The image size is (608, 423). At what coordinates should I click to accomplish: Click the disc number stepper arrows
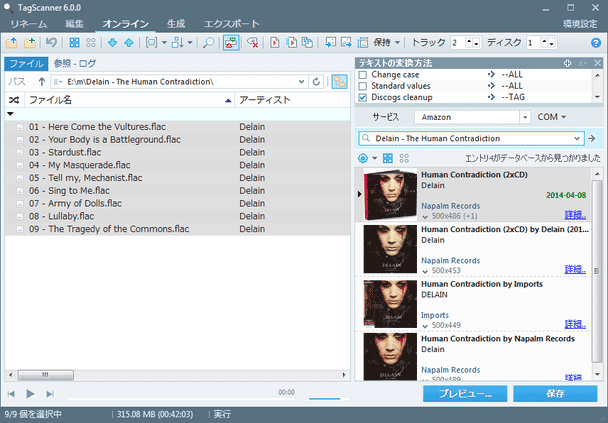548,43
